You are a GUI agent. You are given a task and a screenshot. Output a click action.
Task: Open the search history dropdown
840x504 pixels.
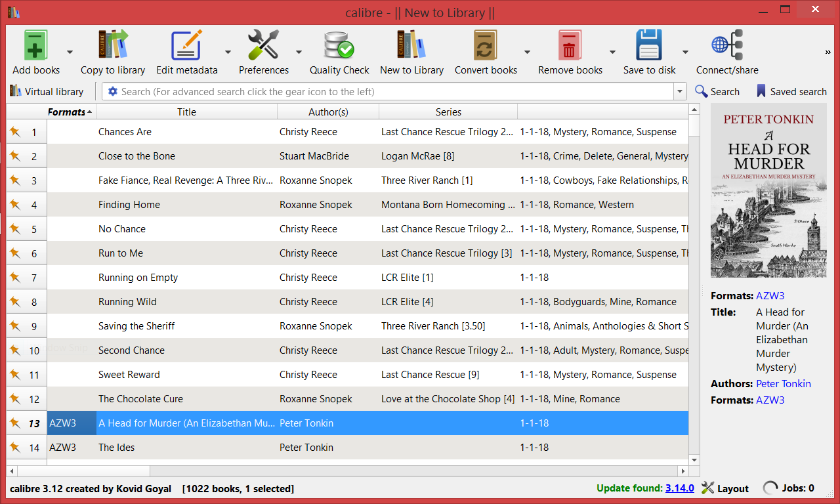pos(681,92)
